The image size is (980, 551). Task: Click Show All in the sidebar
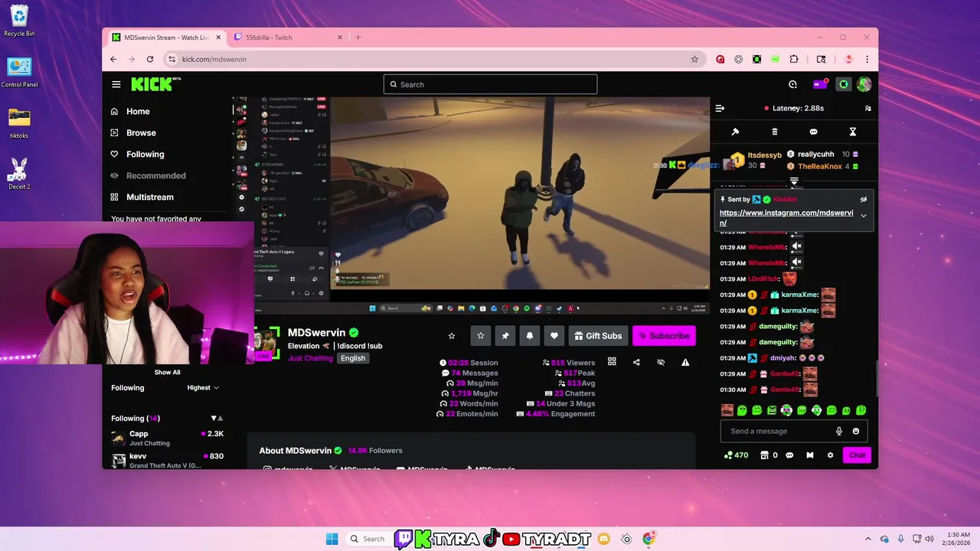[167, 373]
